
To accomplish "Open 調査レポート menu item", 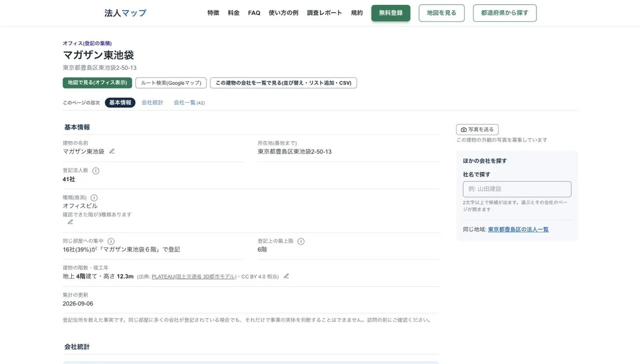I will (x=324, y=13).
